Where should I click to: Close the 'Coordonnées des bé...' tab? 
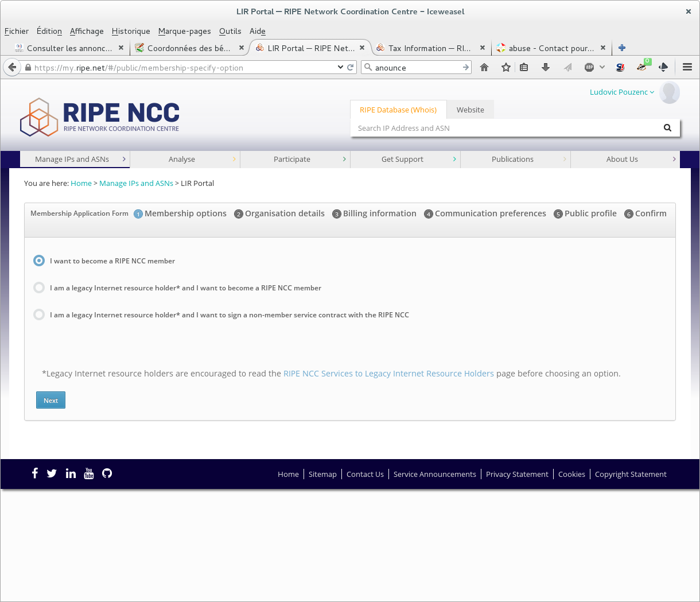[242, 48]
